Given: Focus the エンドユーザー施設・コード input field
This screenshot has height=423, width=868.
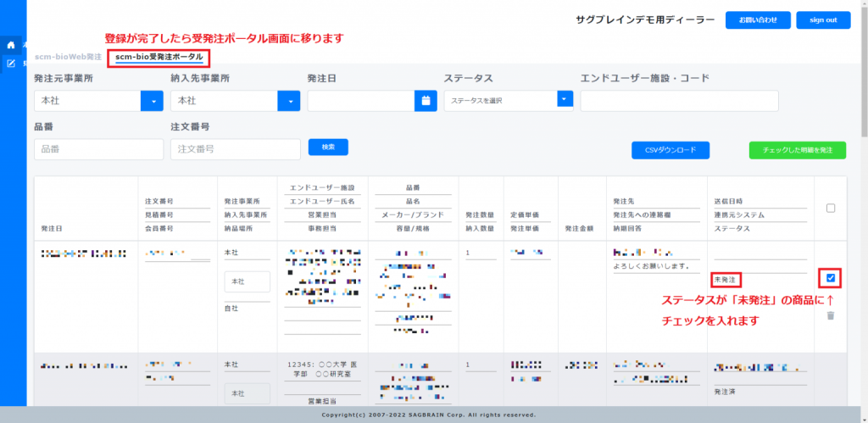Looking at the screenshot, I should coord(679,101).
